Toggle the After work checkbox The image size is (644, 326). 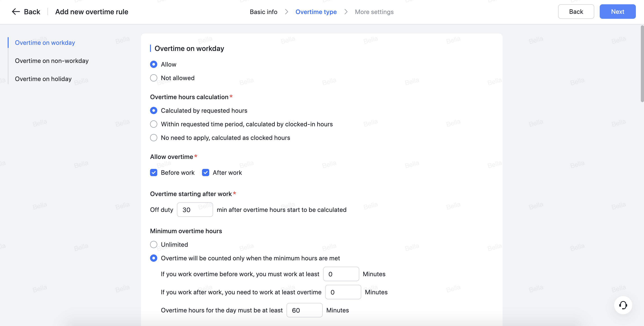tap(205, 173)
